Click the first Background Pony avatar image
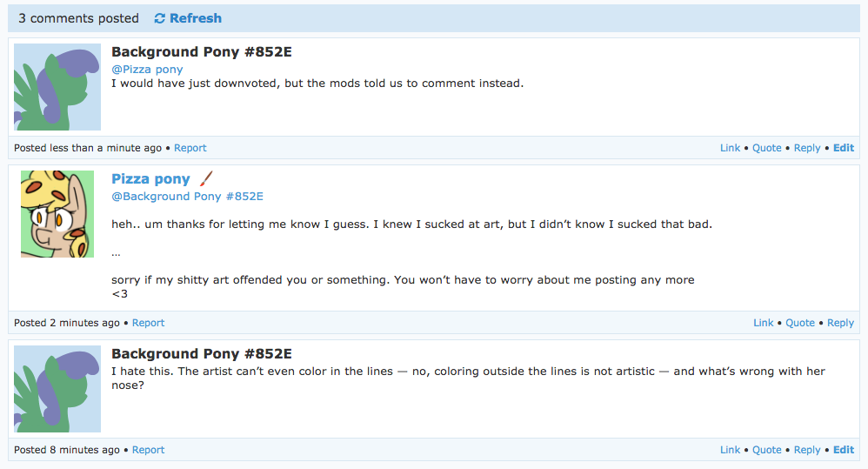This screenshot has height=469, width=868. click(x=57, y=87)
